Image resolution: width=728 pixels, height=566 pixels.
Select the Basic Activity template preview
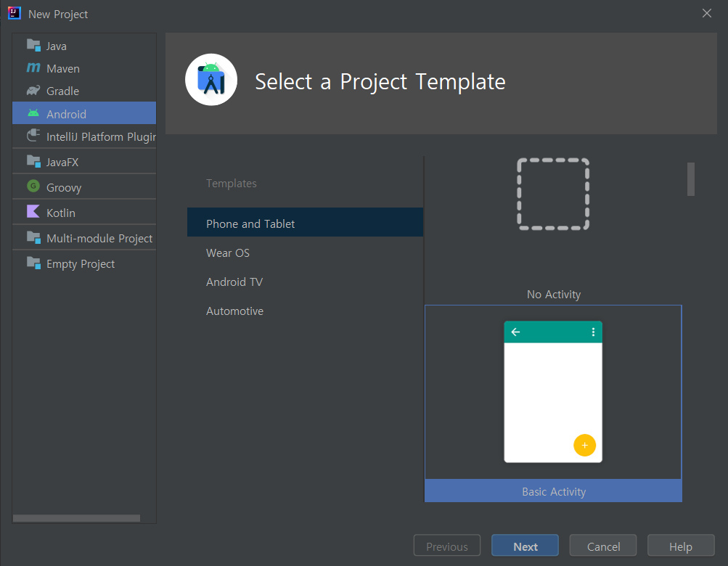coord(553,392)
